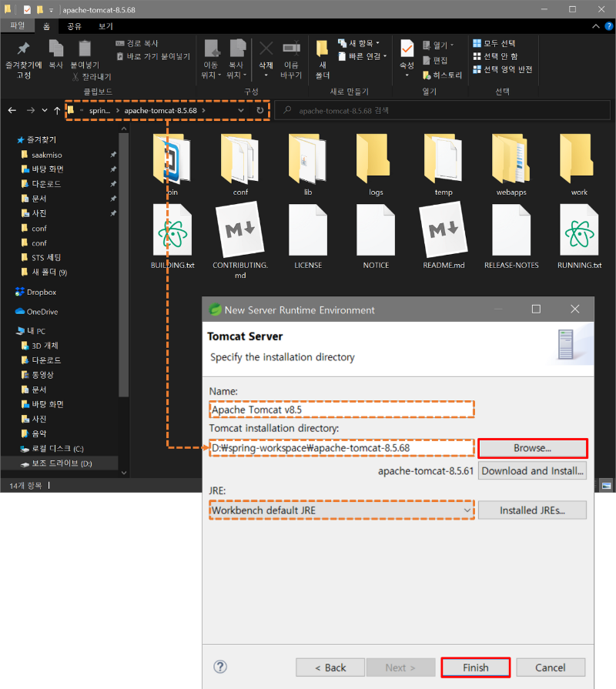The height and width of the screenshot is (689, 616).
Task: Click Edit (편집) in ribbon
Action: [x=435, y=60]
